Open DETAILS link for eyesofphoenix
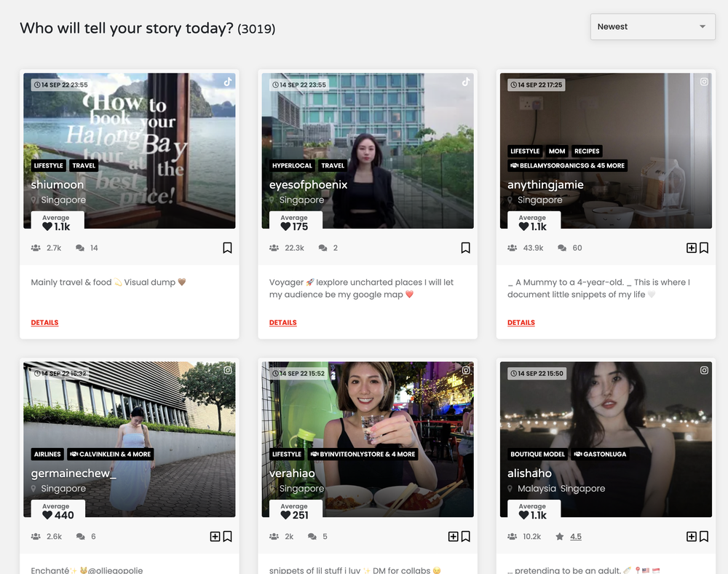This screenshot has width=728, height=574. (x=282, y=322)
